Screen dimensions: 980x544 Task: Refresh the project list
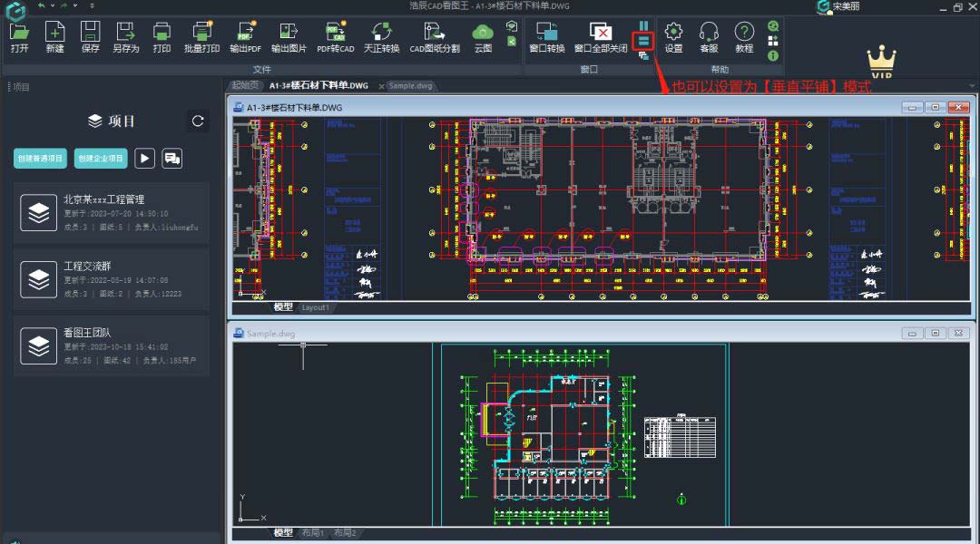coord(198,121)
